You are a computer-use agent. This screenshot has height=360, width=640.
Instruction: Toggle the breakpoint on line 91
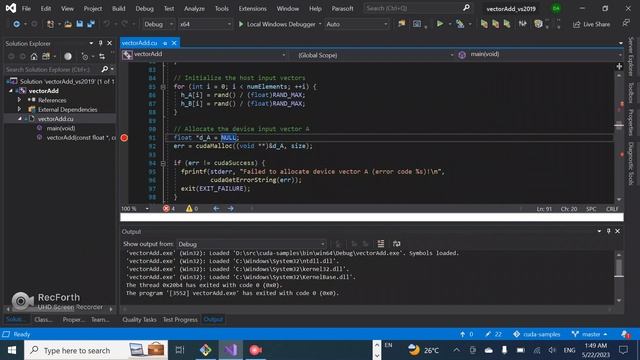[x=124, y=138]
